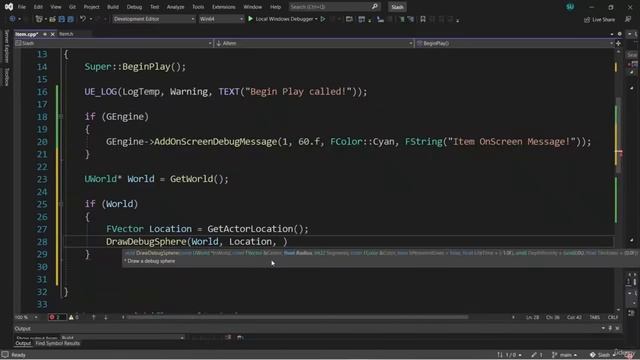Click the Visual Studio logo icon
Image resolution: width=640 pixels, height=360 pixels.
click(9, 7)
